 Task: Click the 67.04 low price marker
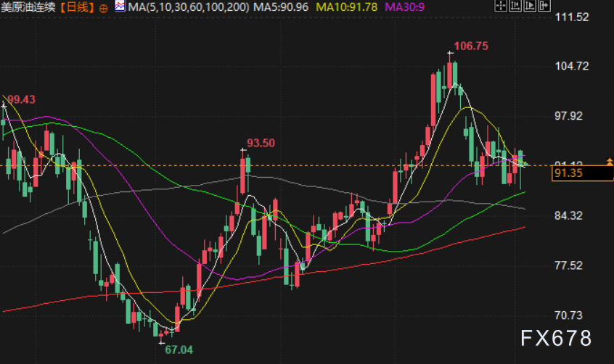point(179,350)
